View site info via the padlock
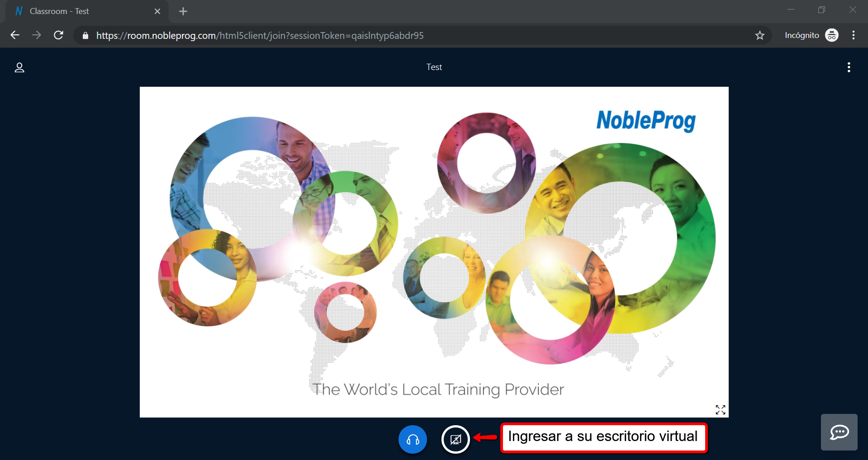 tap(85, 35)
